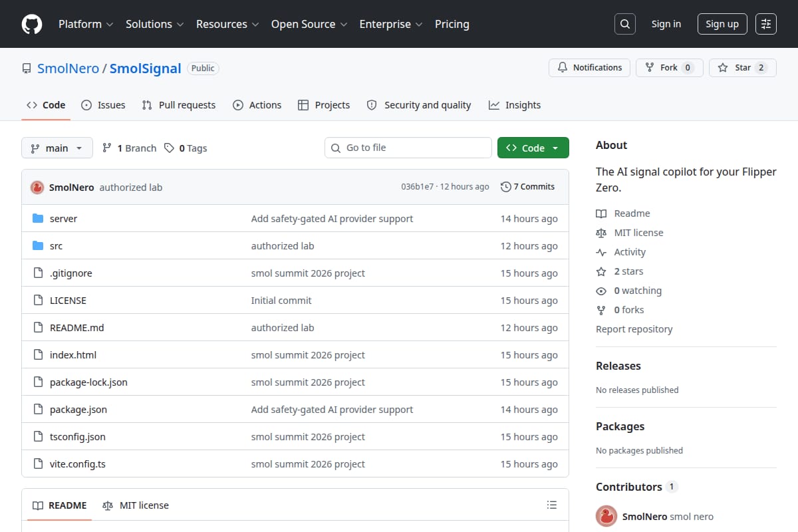
Task: Open the Activity link
Action: tap(621, 252)
